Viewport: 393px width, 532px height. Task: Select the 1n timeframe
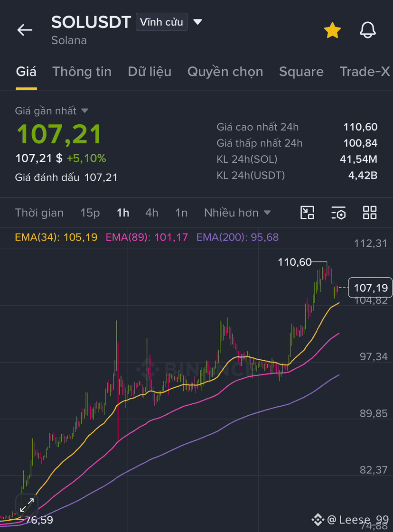click(x=181, y=213)
